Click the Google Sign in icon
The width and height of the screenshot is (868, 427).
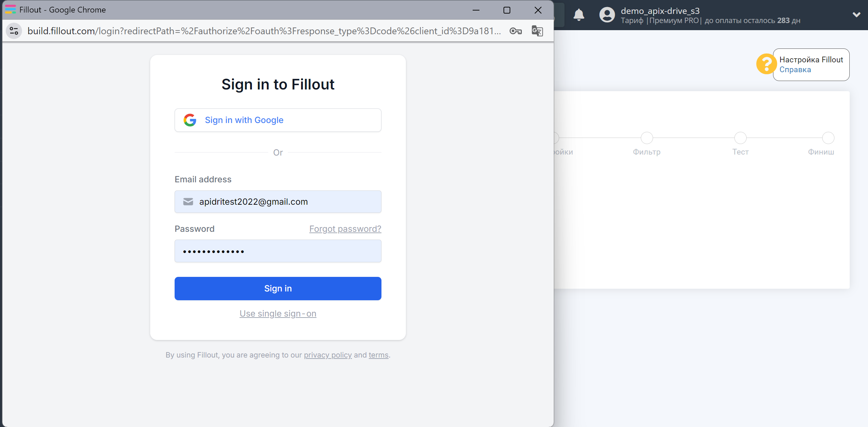pos(191,120)
